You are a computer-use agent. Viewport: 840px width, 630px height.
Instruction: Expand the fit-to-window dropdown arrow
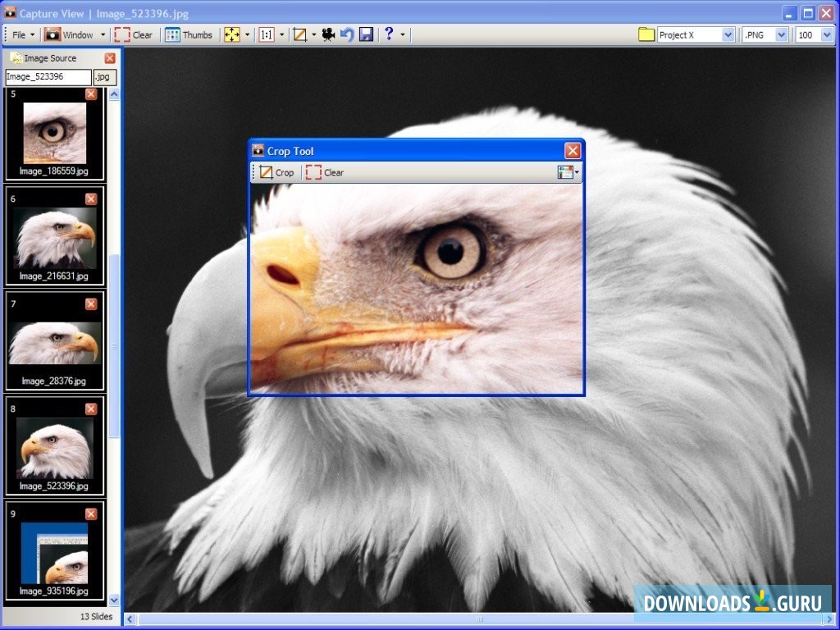(x=247, y=34)
